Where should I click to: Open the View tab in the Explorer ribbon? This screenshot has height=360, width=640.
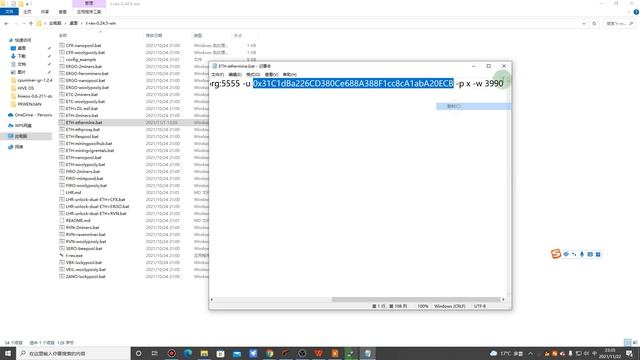click(62, 12)
